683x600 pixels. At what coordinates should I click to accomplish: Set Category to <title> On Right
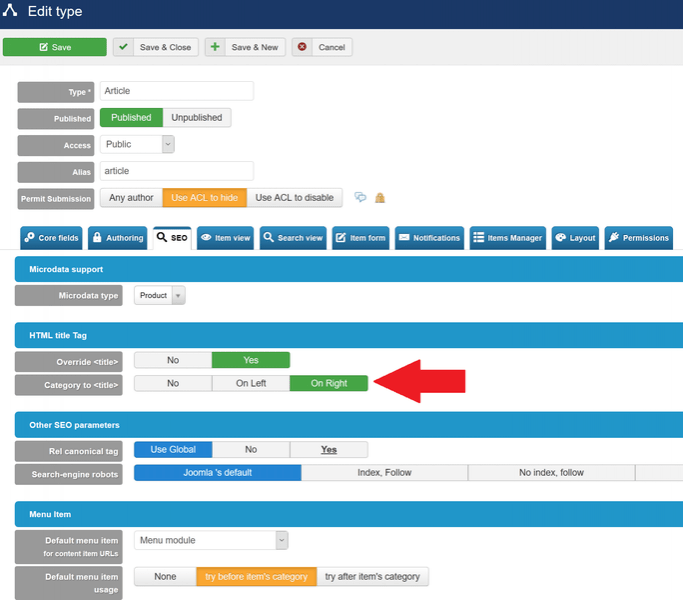(x=329, y=383)
